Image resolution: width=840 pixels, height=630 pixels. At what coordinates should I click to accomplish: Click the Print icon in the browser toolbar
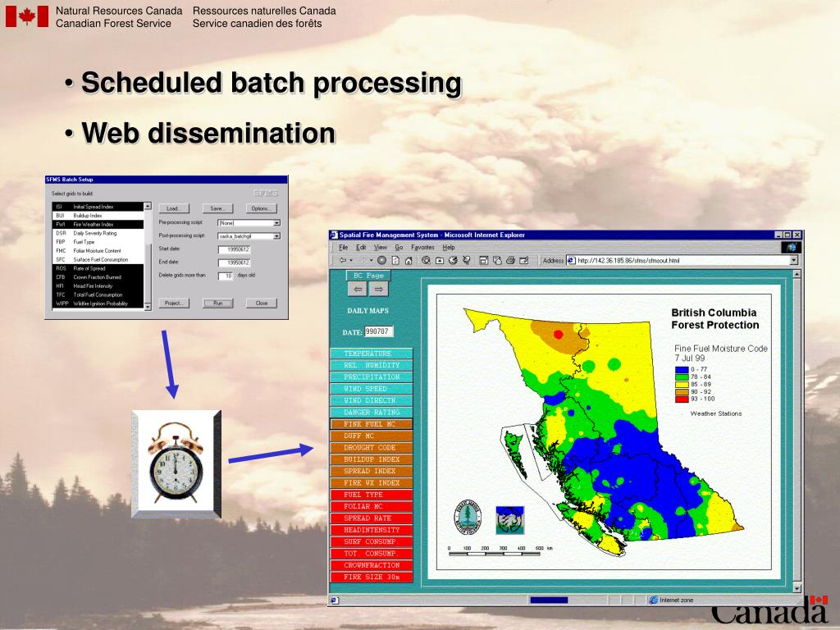click(x=510, y=260)
